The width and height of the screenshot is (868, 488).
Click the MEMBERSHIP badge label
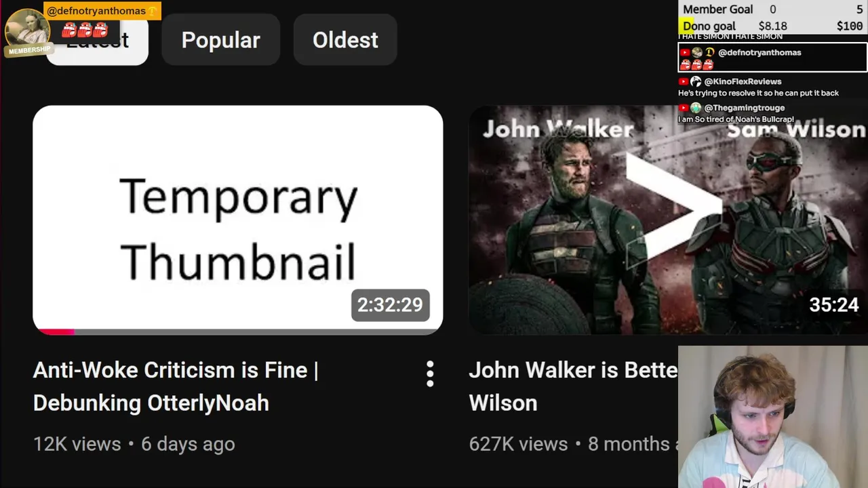pos(28,50)
